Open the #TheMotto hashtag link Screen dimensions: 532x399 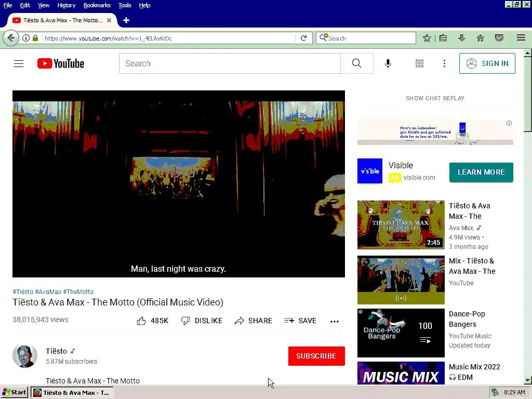point(78,292)
